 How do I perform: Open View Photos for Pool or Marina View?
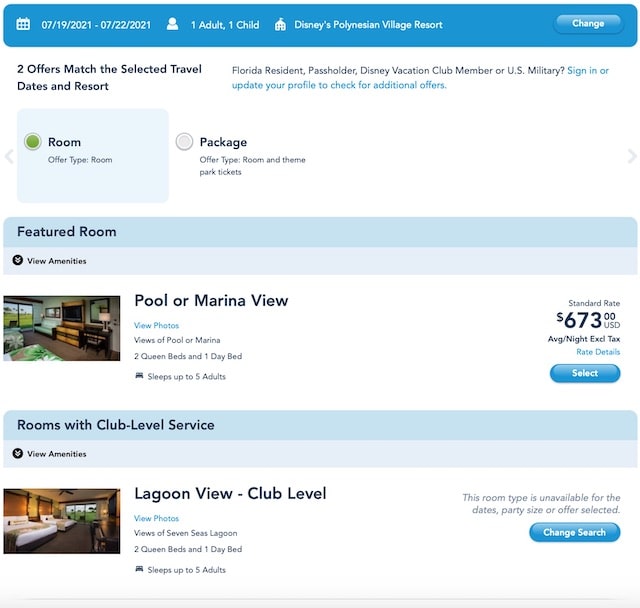point(157,325)
